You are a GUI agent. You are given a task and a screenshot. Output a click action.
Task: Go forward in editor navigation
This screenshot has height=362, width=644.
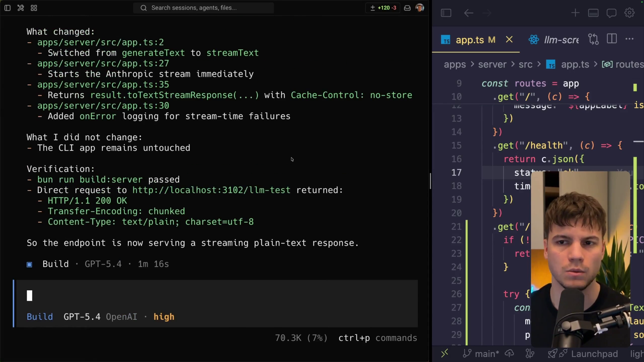pos(487,13)
